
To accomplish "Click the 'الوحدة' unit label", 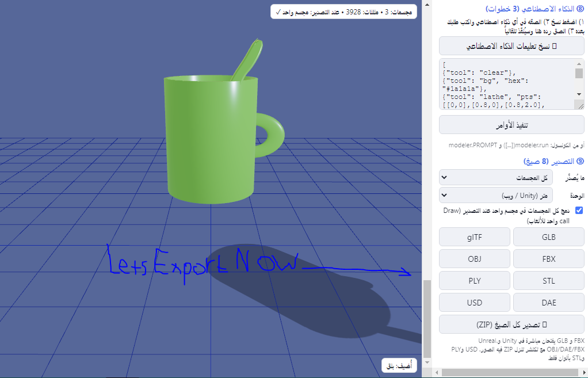I will click(x=577, y=196).
